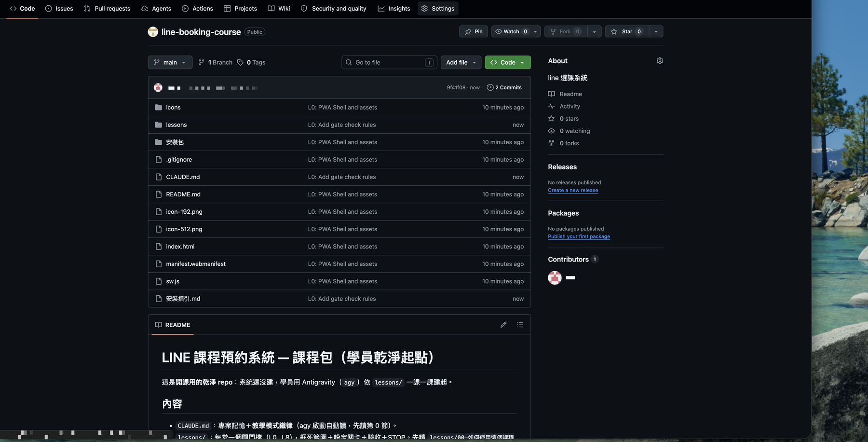This screenshot has height=442, width=868.
Task: Switch to Pull requests tab
Action: click(107, 9)
